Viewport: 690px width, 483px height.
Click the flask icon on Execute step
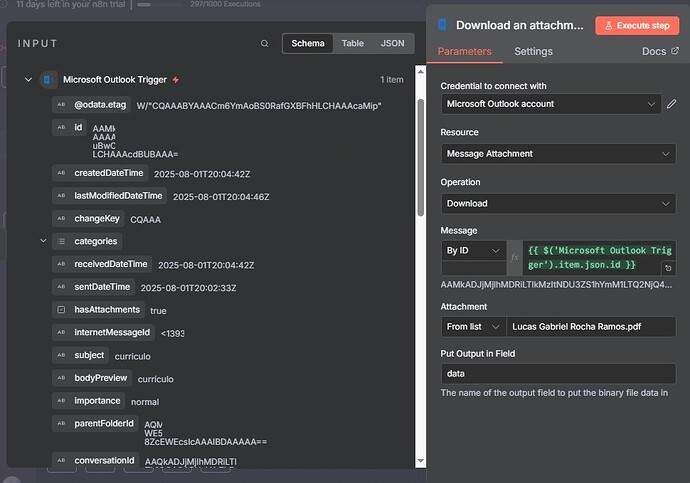[x=609, y=26]
